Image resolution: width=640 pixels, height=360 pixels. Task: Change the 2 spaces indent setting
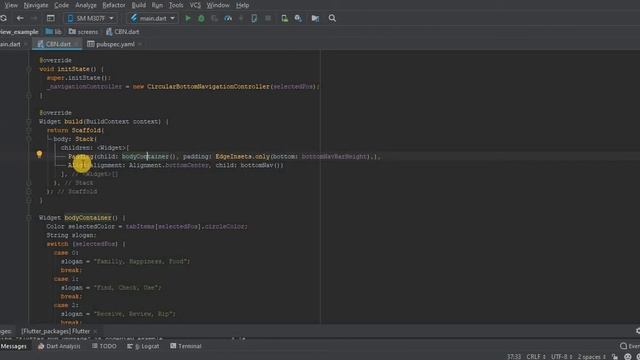[x=591, y=357]
